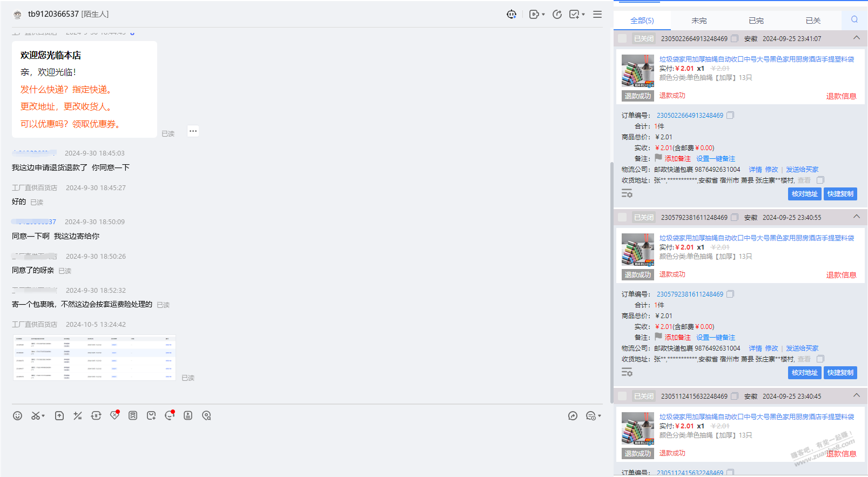Click the order form icon in toolbar

tap(133, 415)
